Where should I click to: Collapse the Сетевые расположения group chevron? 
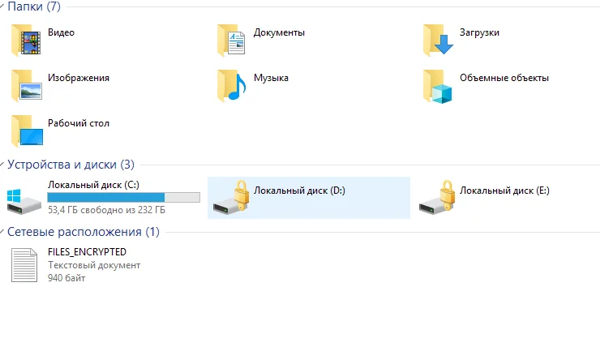tap(2, 233)
